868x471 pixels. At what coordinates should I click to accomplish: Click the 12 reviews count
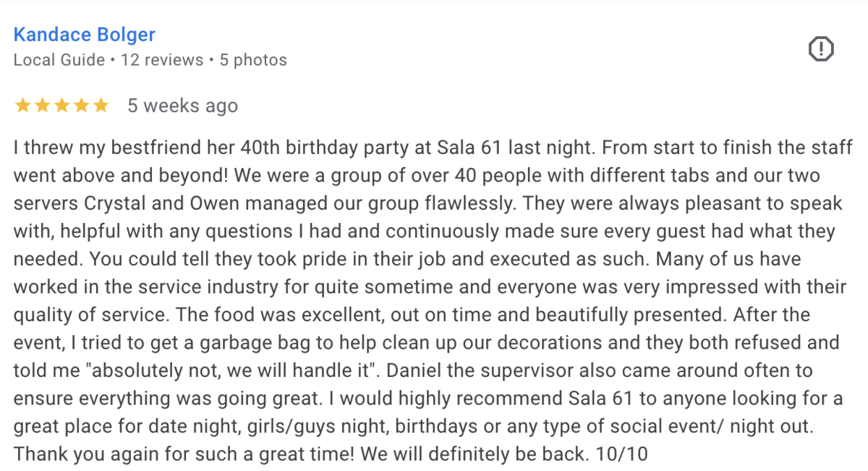162,60
